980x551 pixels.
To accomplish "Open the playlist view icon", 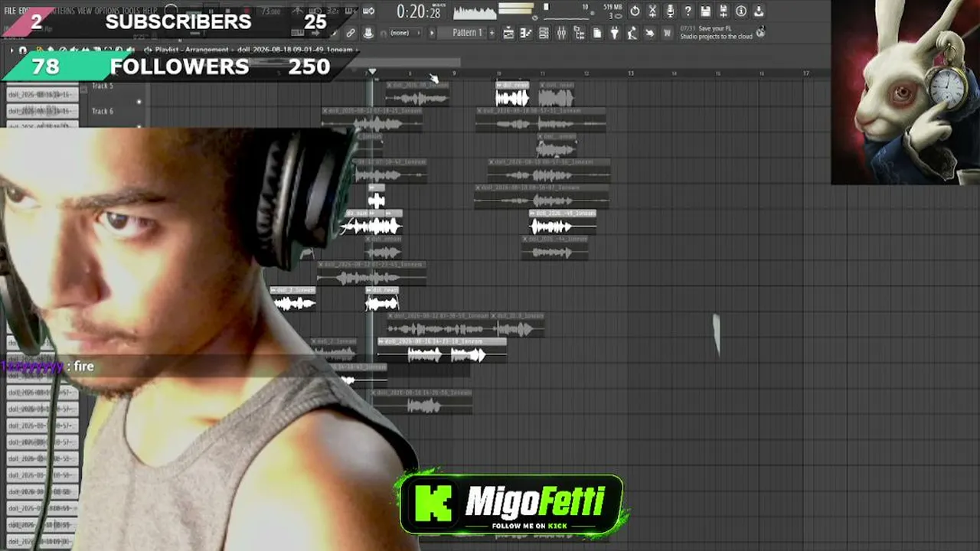I will [508, 33].
